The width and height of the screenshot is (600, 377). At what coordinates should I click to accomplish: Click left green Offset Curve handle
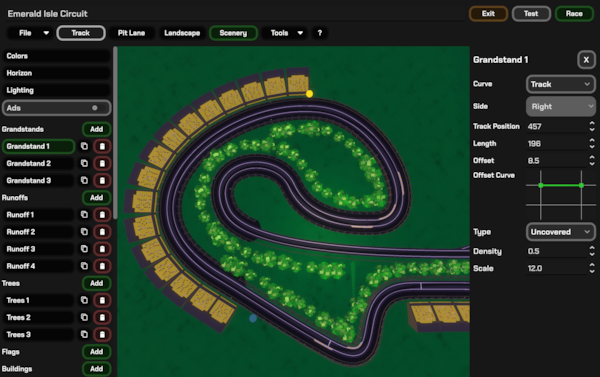541,185
